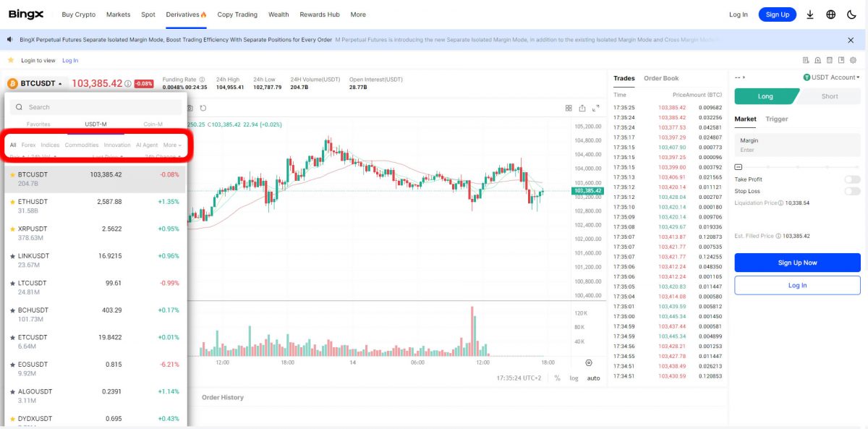Toggle auto scale on chart
This screenshot has width=868, height=429.
pyautogui.click(x=593, y=378)
